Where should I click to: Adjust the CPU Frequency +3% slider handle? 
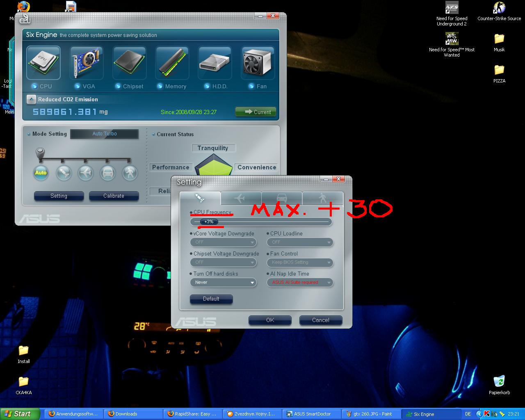tap(209, 222)
